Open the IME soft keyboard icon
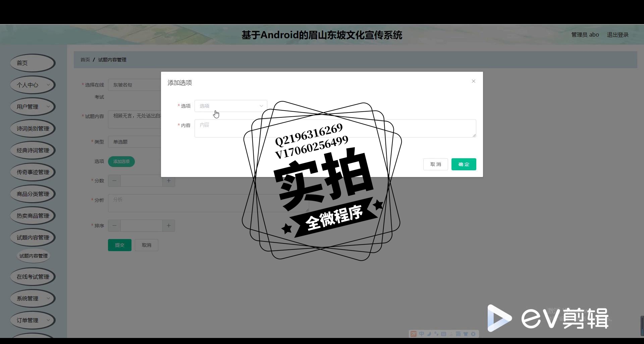Screen dimensions: 644x344 (x=444, y=334)
